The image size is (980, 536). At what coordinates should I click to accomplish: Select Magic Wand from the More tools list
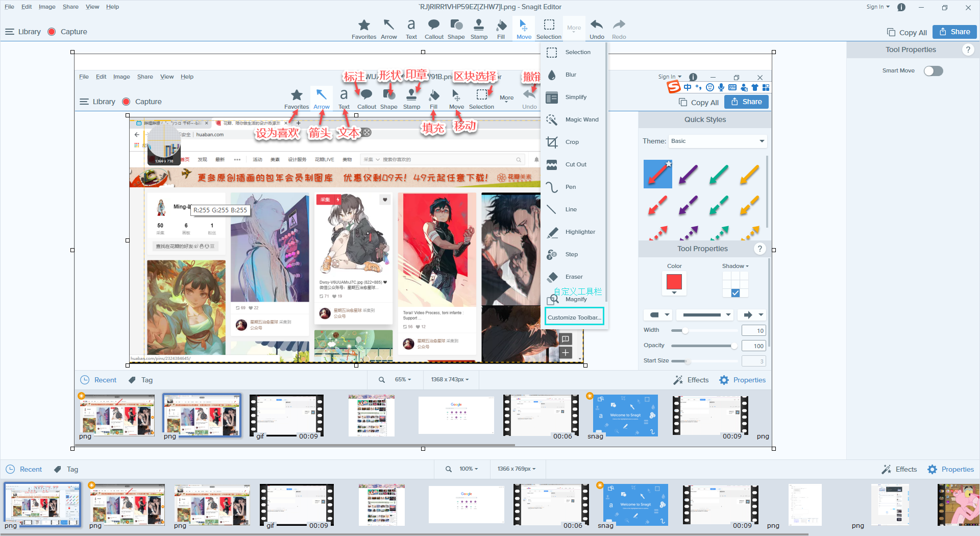coord(574,119)
